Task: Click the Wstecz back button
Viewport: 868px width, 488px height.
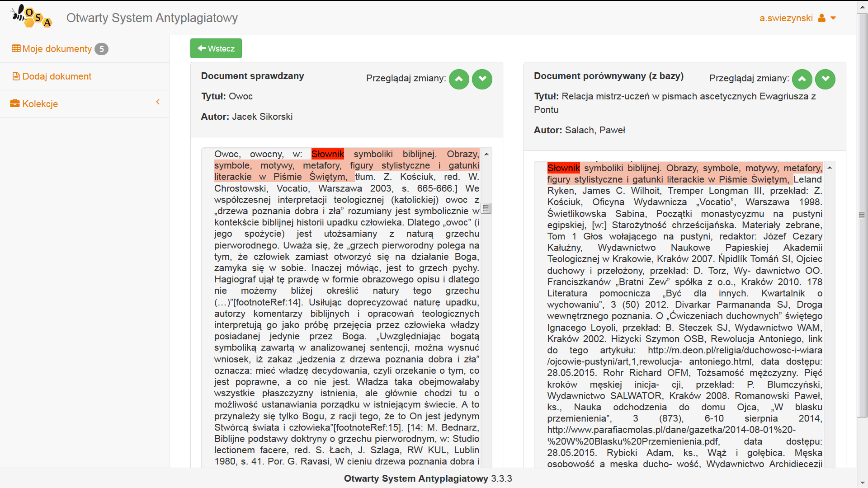Action: 216,48
